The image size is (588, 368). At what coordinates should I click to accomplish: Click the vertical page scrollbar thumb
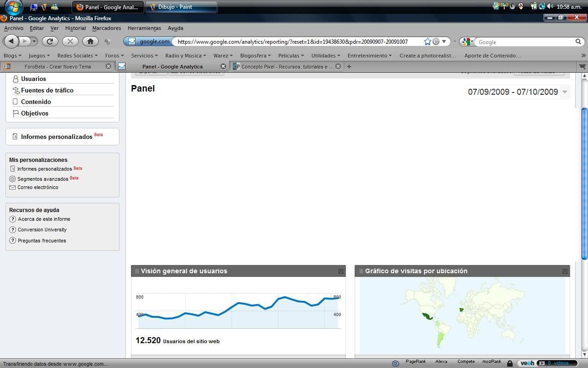(584, 184)
